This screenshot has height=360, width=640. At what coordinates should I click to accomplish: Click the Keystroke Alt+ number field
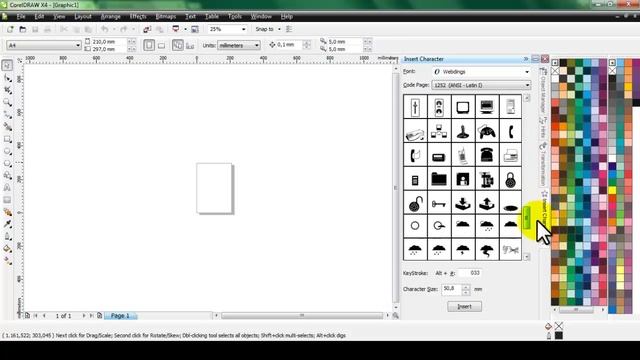[469, 273]
